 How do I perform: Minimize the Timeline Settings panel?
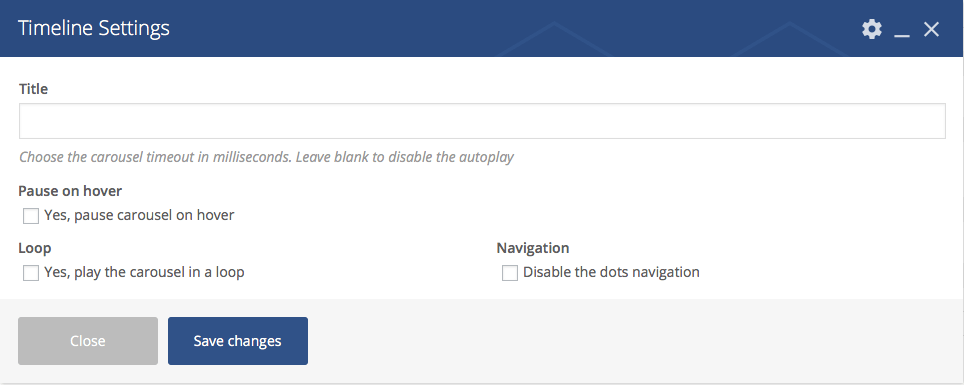point(902,30)
